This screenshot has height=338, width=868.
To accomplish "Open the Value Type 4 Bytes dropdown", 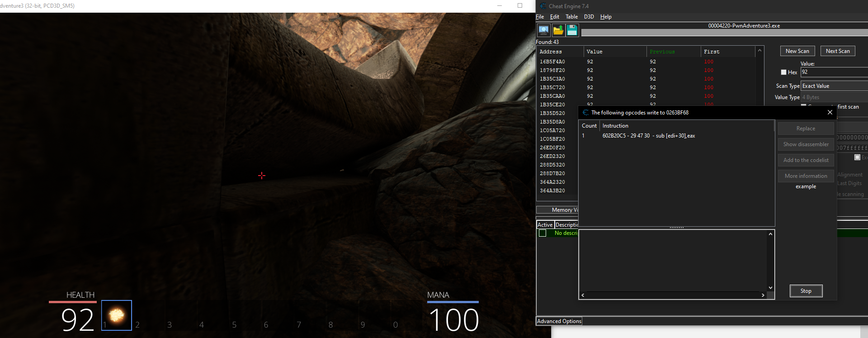I will click(834, 97).
